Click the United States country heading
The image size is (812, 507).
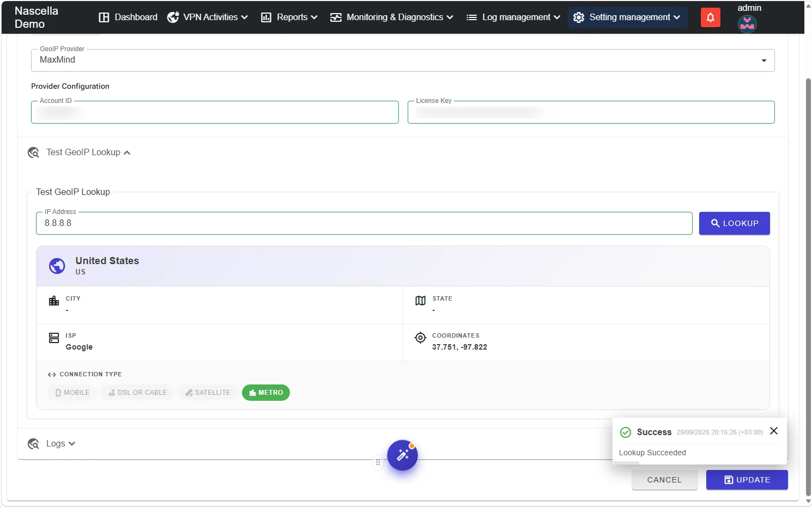click(x=107, y=261)
